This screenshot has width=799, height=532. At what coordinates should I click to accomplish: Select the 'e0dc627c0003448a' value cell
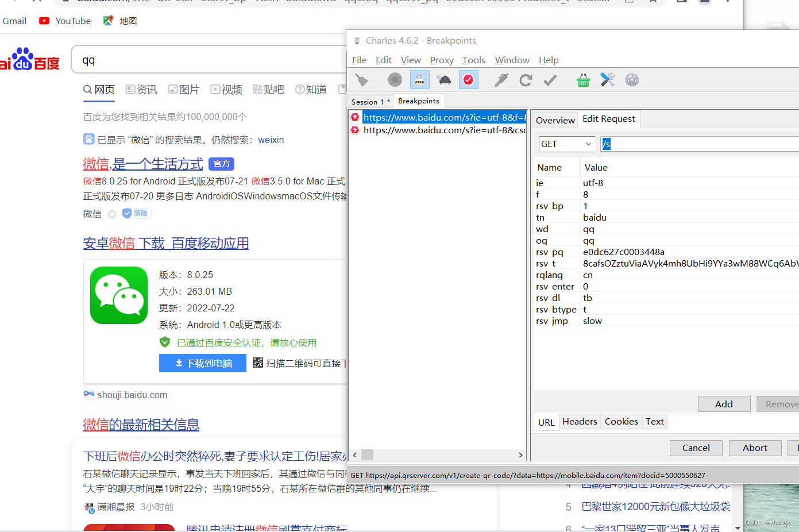(690, 252)
